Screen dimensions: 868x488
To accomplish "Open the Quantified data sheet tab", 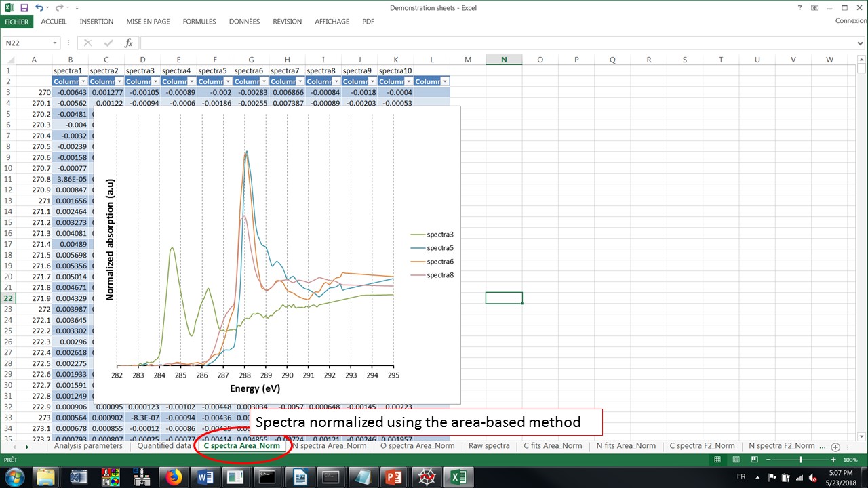I will click(x=164, y=446).
